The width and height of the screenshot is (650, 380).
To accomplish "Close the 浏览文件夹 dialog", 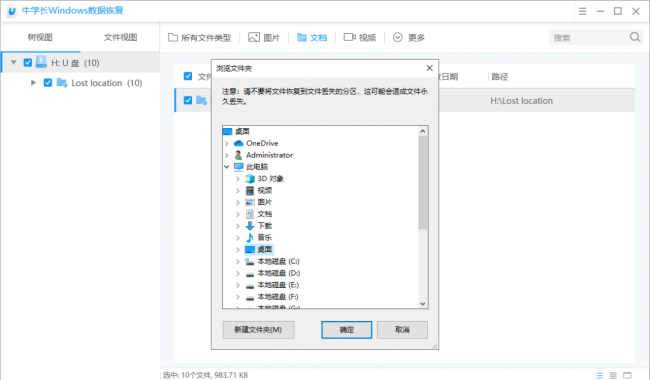I will pyautogui.click(x=429, y=68).
